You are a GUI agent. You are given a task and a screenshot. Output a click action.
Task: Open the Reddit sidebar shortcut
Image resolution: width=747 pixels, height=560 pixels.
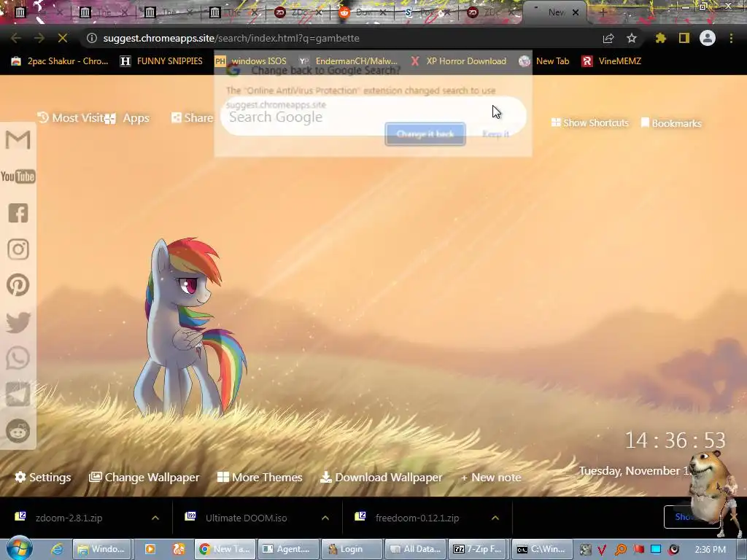click(18, 431)
